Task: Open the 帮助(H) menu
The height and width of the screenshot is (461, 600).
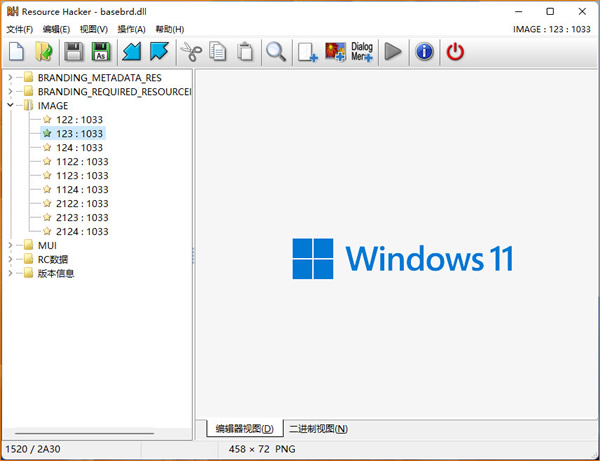Action: click(170, 29)
